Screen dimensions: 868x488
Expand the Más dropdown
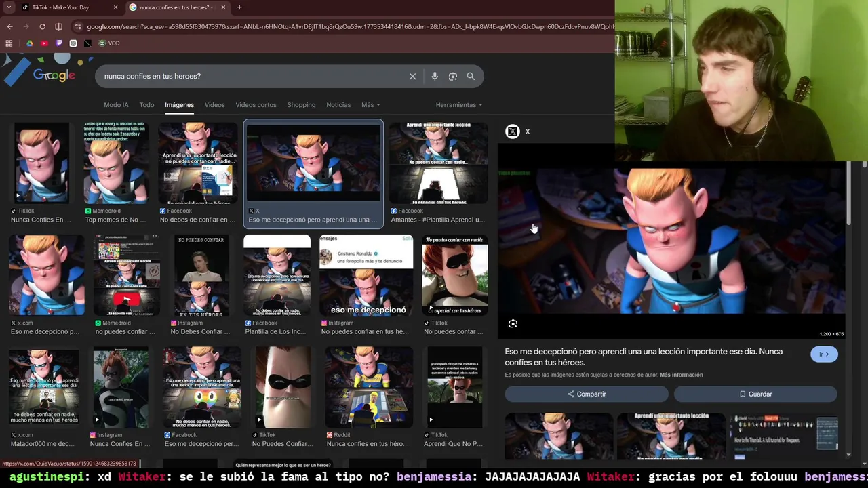click(370, 105)
